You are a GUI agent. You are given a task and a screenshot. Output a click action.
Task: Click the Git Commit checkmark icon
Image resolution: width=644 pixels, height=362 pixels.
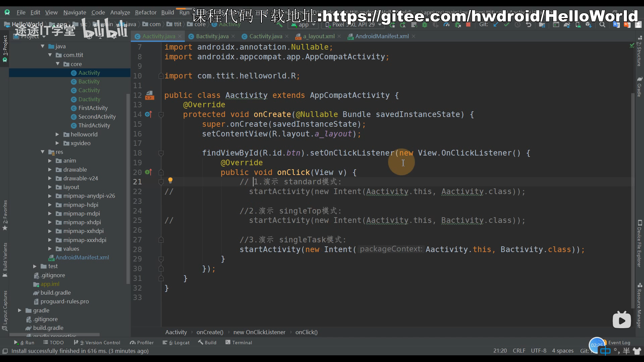[x=506, y=24]
